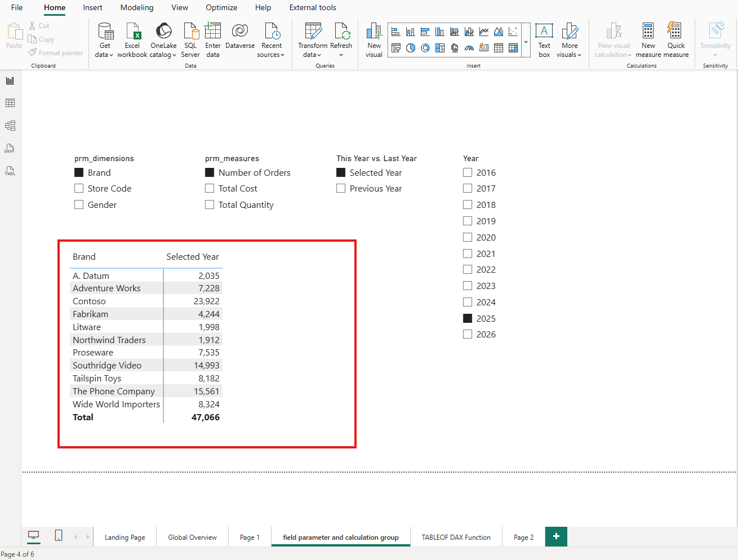Open TMDL view in left sidebar
The image size is (738, 560).
[10, 171]
